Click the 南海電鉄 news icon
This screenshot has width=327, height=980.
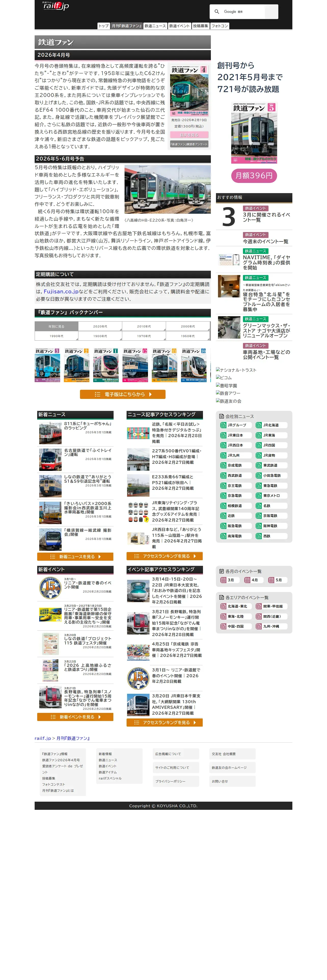(223, 536)
